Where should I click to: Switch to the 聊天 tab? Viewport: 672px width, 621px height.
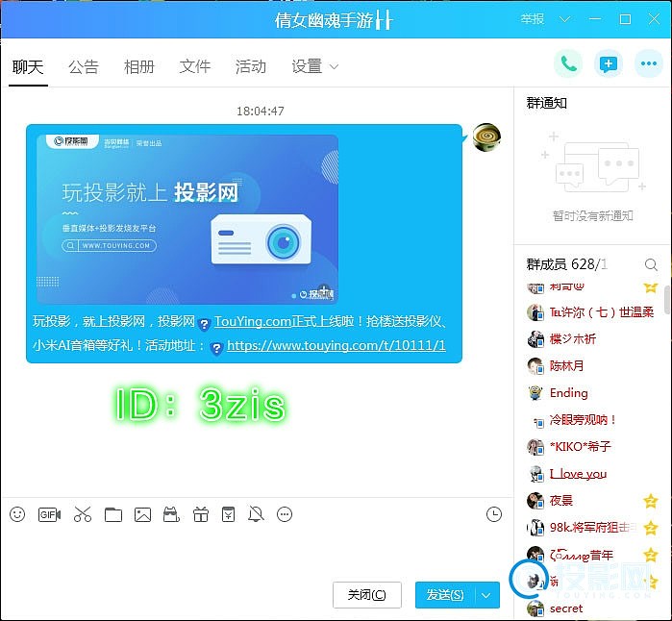(x=28, y=67)
